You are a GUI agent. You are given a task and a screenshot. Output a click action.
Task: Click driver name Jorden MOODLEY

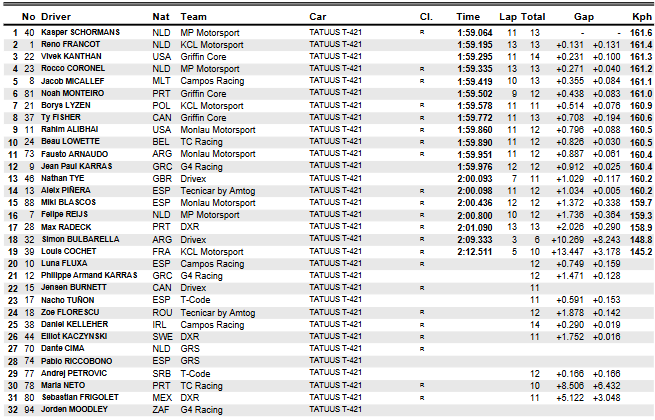coord(76,409)
